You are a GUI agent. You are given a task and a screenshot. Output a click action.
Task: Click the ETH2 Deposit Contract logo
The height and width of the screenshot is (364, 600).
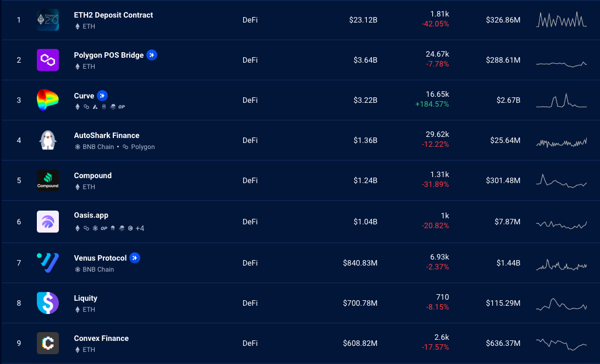point(48,20)
